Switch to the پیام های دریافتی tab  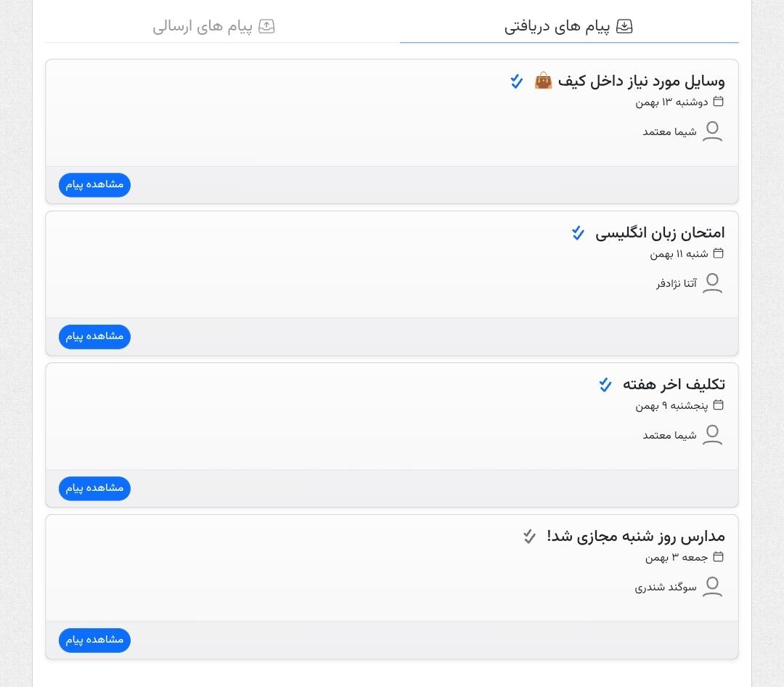[x=568, y=26]
